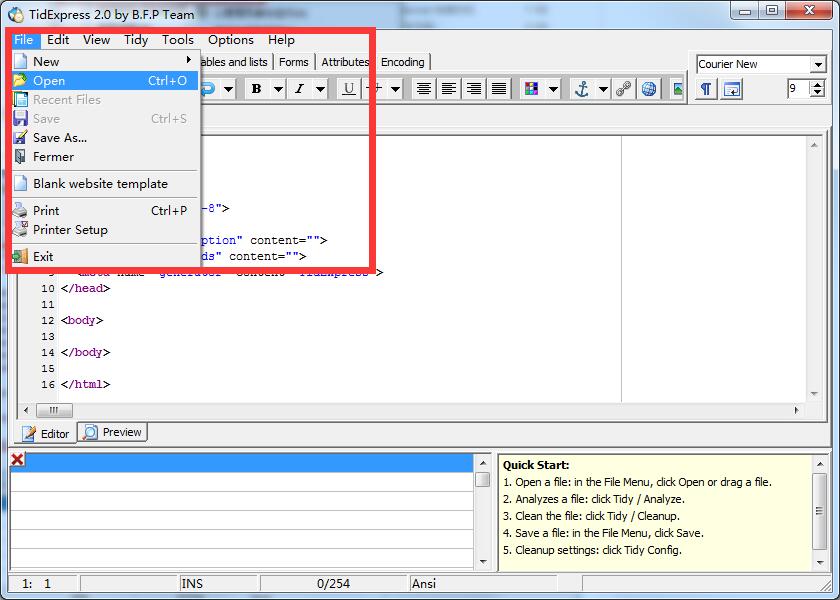Click the Quick Start heading text

click(x=536, y=465)
